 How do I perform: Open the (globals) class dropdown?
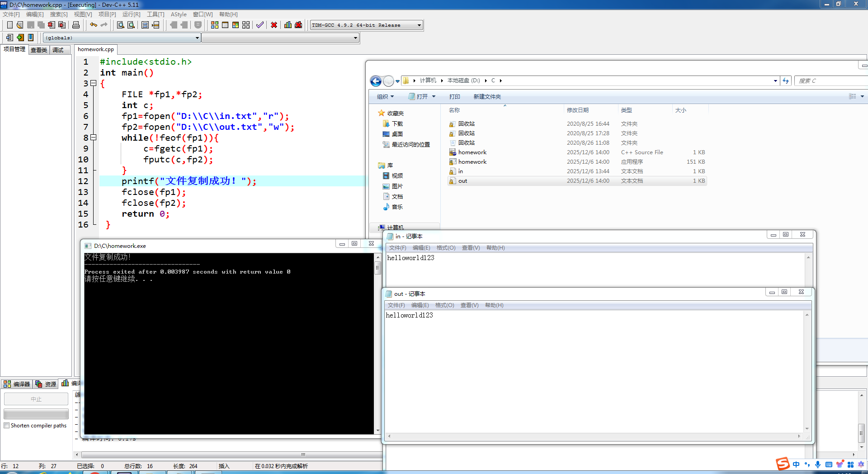click(x=197, y=38)
